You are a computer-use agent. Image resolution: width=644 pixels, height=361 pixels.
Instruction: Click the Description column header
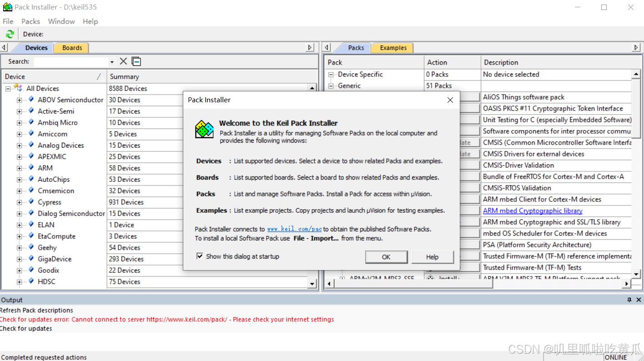pos(560,62)
